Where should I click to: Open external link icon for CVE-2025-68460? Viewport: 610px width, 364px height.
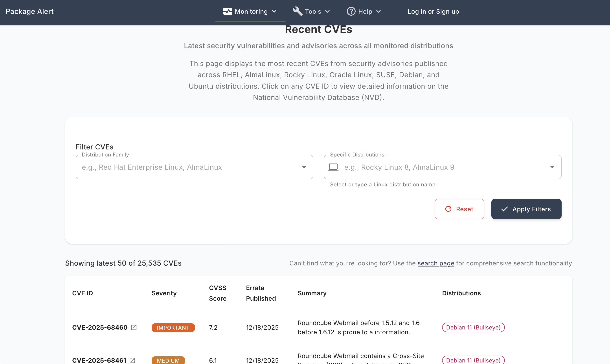tap(134, 327)
